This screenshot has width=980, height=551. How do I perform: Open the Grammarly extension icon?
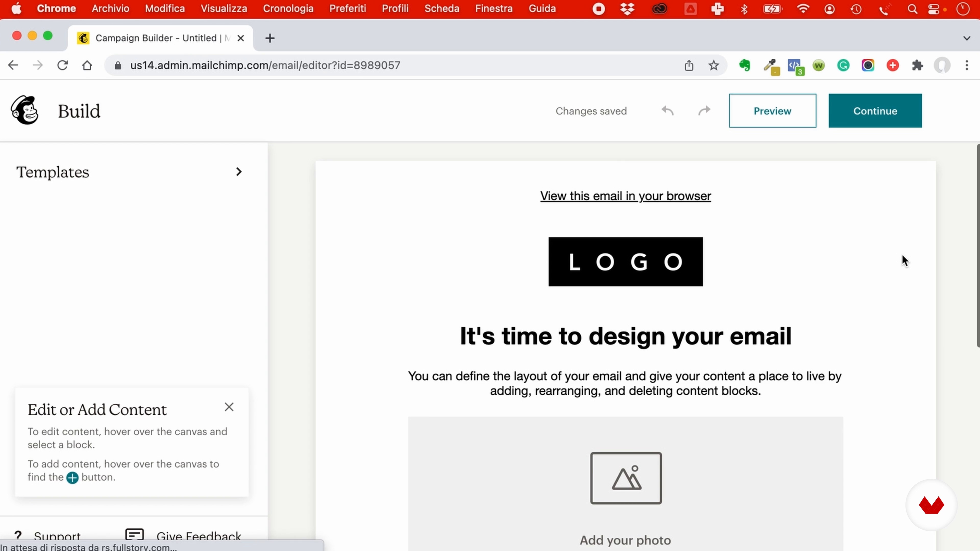coord(843,65)
